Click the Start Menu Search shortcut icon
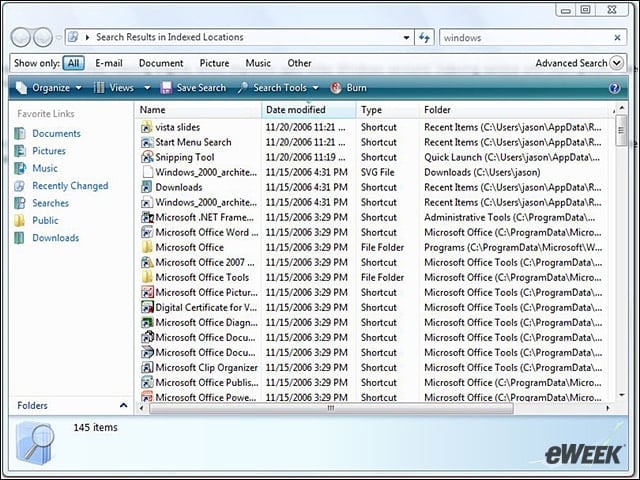Image resolution: width=640 pixels, height=480 pixels. click(147, 142)
